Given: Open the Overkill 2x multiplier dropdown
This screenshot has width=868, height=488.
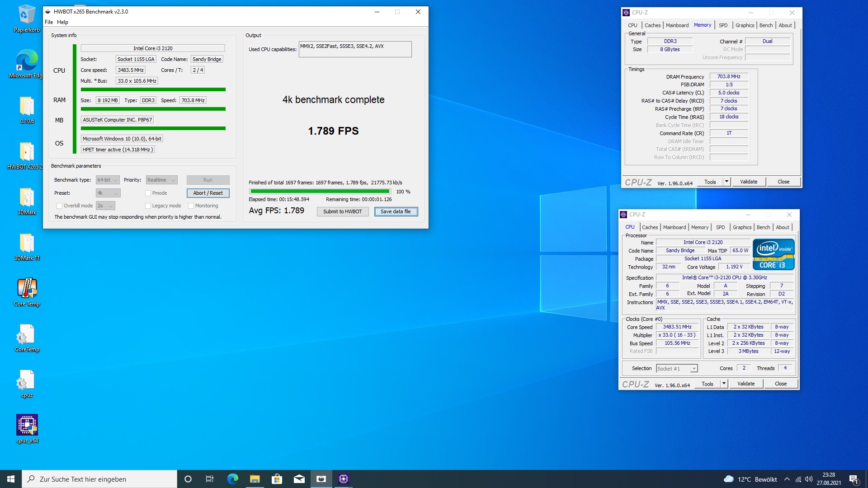Looking at the screenshot, I should [x=105, y=206].
